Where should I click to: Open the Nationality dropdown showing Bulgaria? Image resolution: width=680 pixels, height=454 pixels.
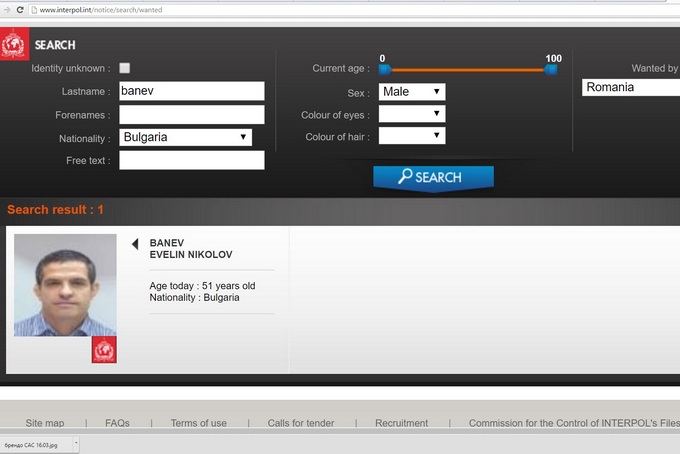pyautogui.click(x=185, y=137)
